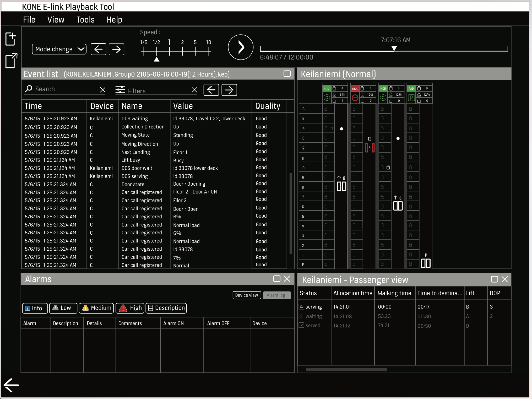Screen dimensions: 532x399
Task: Go to next mode change event
Action: click(x=116, y=49)
